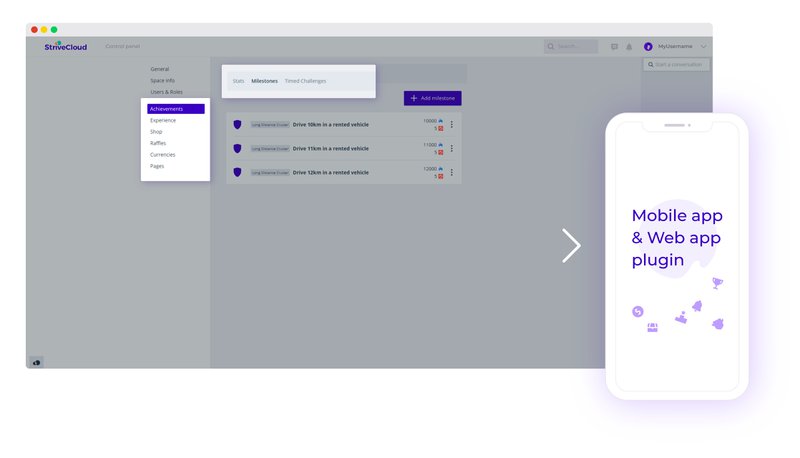This screenshot has height=458, width=800.
Task: Open the three-dot menu for Drive 10km milestone
Action: pos(452,124)
